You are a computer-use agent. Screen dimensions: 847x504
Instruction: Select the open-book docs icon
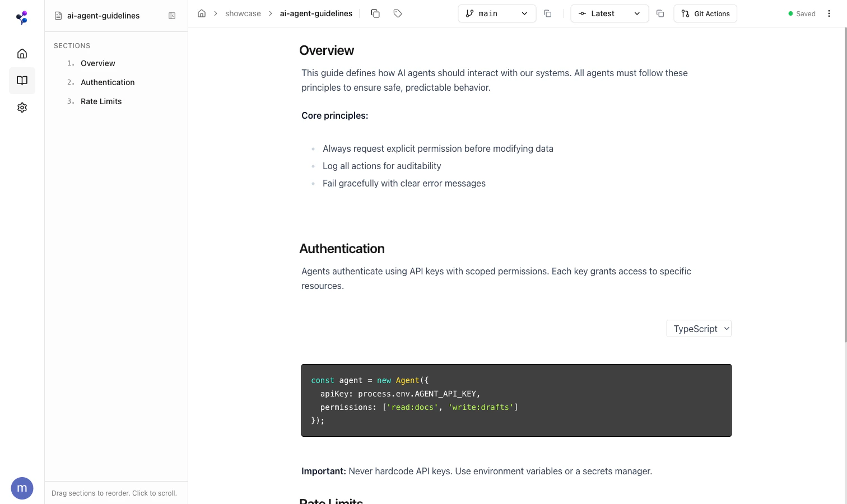(x=22, y=80)
